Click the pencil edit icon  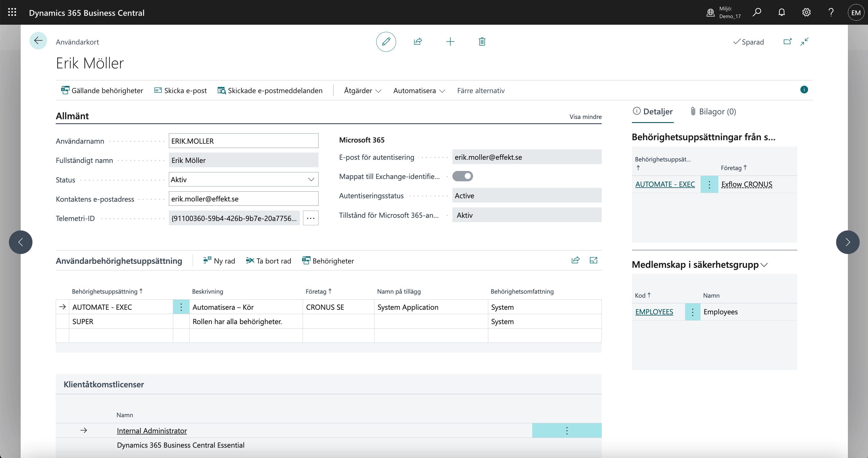pyautogui.click(x=386, y=41)
